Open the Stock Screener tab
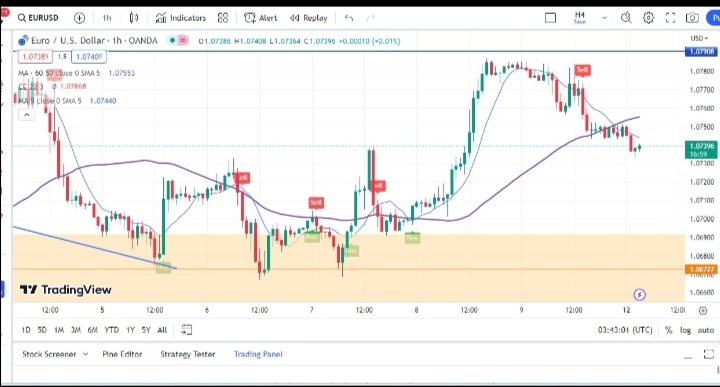 click(x=49, y=354)
